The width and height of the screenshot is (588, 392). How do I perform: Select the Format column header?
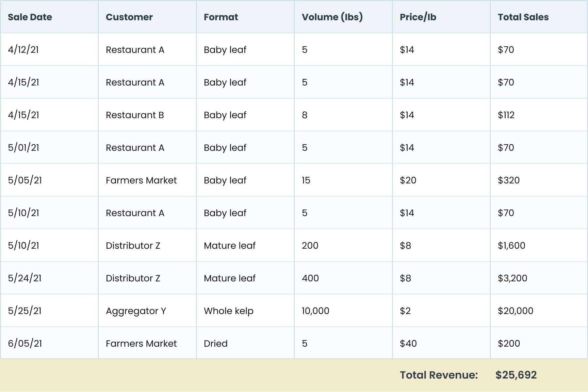point(221,17)
